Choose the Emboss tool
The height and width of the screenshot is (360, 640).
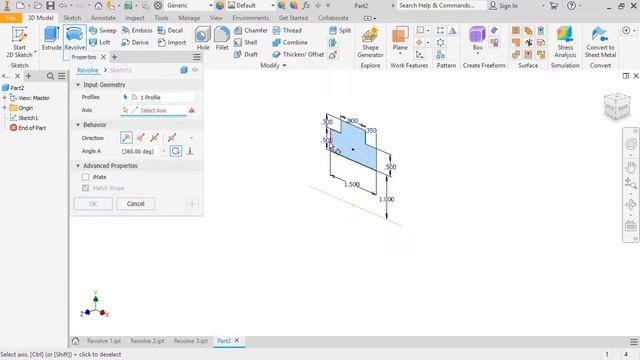click(137, 30)
